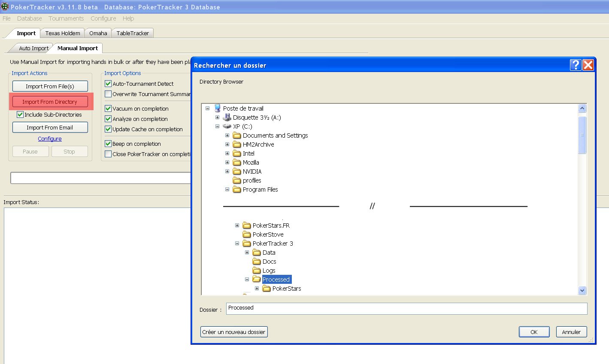Image resolution: width=609 pixels, height=364 pixels.
Task: Click Import From Email button
Action: click(x=50, y=127)
